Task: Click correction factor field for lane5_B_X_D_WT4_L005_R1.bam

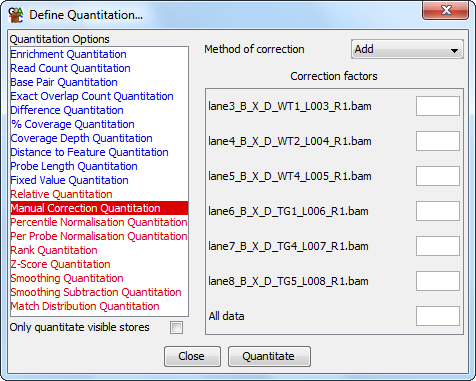Action: coord(438,176)
